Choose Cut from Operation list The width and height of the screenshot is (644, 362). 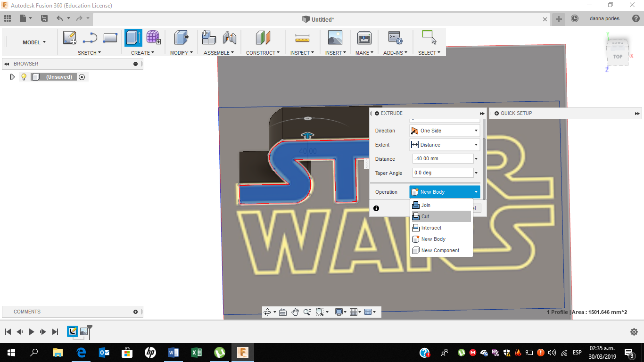[x=441, y=216]
